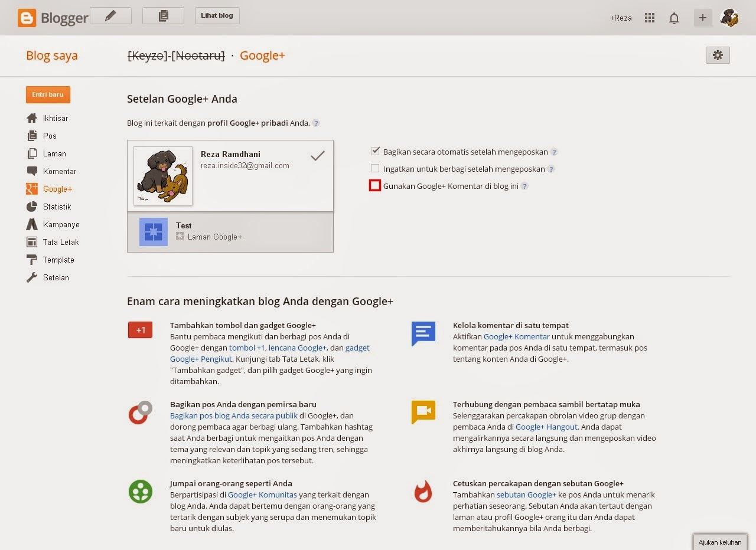This screenshot has height=550, width=756.
Task: Open the tombol +1 link
Action: (247, 348)
